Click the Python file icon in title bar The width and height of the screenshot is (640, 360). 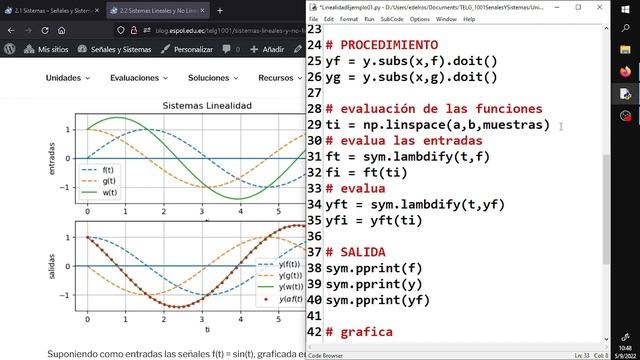tap(313, 7)
